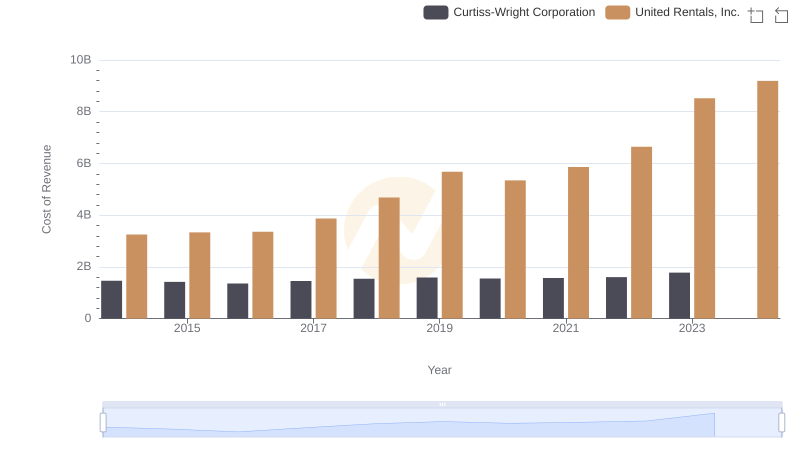
Task: Click the dark Curtiss-Wright legend swatch
Action: point(436,12)
